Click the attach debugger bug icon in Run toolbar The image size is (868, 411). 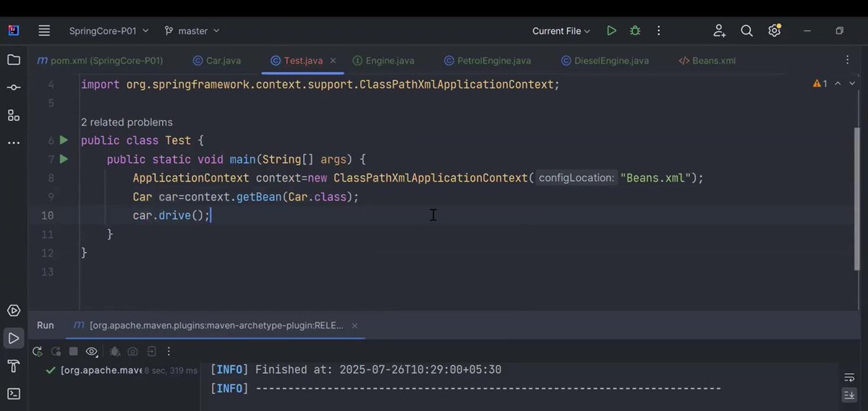tap(114, 352)
